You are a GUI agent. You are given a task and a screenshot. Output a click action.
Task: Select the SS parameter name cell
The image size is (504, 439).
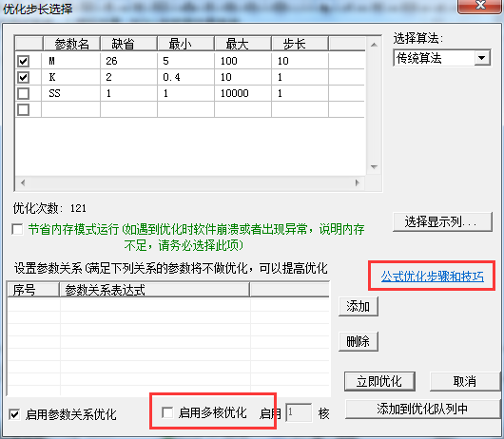71,93
